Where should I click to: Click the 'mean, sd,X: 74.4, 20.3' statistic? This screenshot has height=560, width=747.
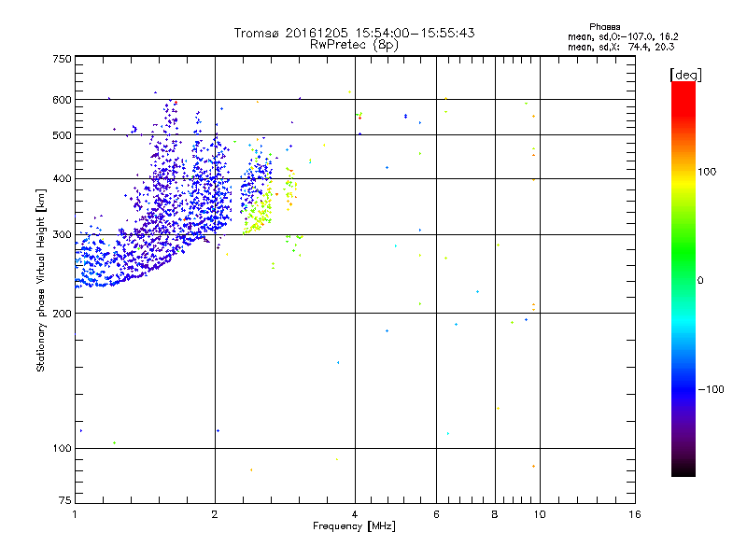(621, 47)
